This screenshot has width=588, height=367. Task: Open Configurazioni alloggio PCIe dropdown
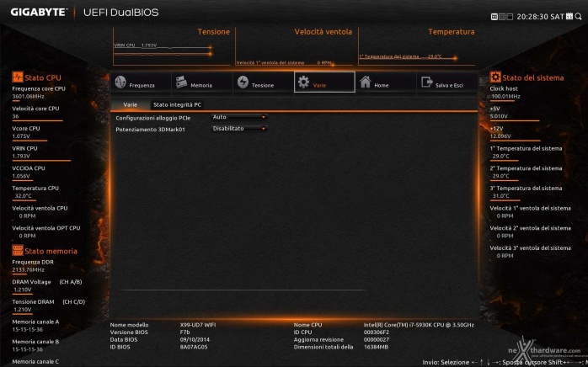(239, 117)
